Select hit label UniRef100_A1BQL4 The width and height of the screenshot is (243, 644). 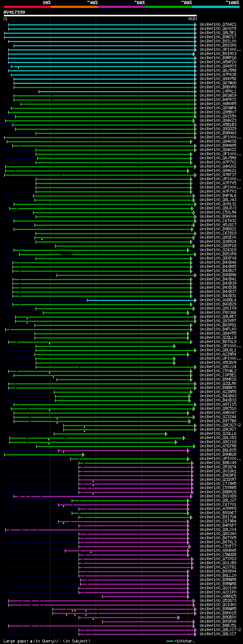[218, 300]
